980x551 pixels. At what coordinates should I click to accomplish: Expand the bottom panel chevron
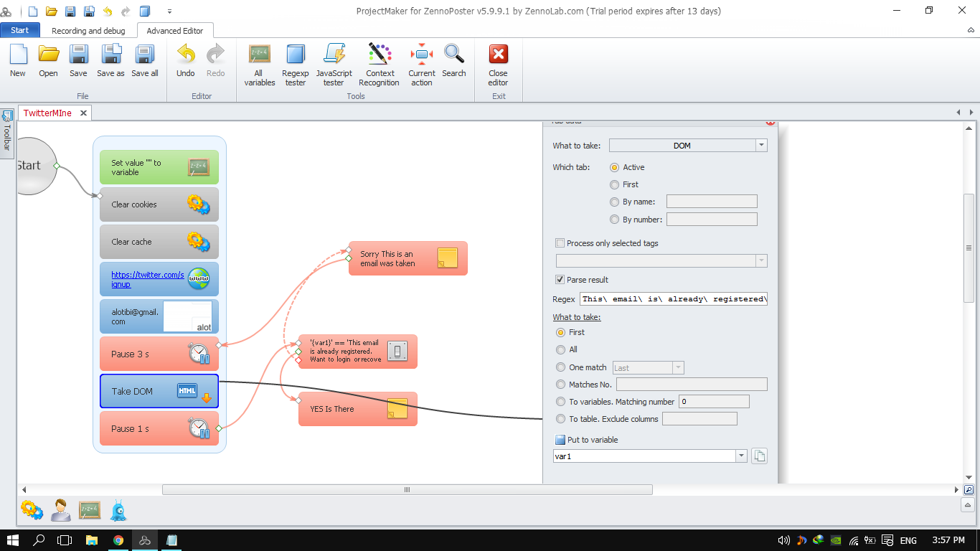click(x=969, y=505)
